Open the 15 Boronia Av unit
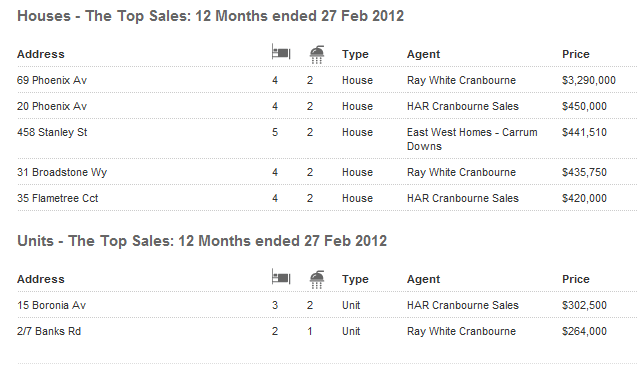The image size is (639, 379). pyautogui.click(x=51, y=305)
